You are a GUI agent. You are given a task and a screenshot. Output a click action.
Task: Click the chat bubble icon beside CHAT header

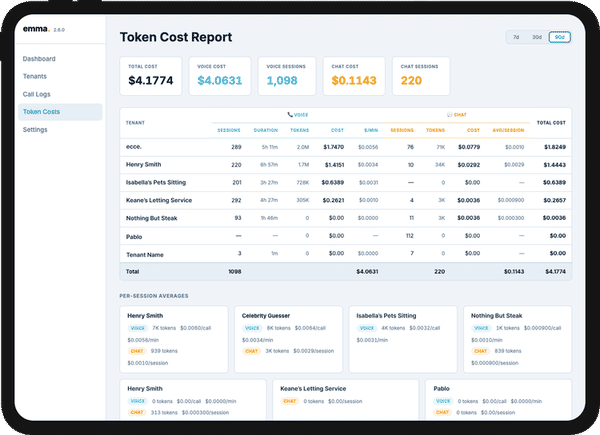click(450, 115)
